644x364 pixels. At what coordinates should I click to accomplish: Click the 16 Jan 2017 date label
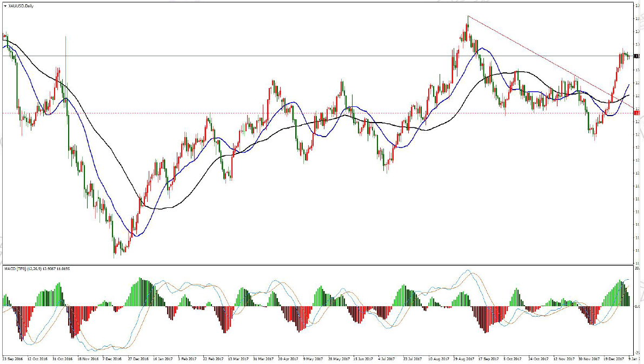coord(163,359)
